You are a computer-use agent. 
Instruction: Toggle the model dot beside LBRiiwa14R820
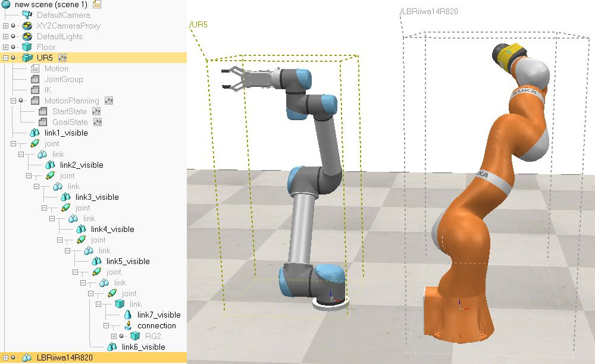13,357
